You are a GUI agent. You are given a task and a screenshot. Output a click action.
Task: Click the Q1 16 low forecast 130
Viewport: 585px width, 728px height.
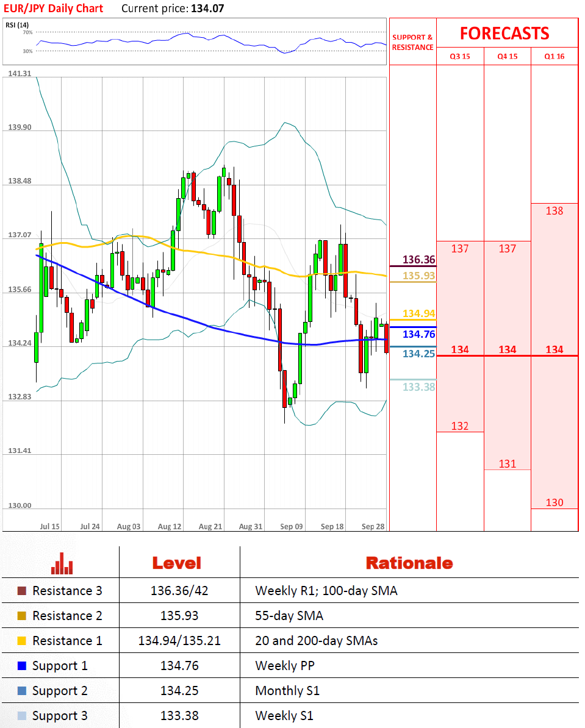[x=554, y=502]
